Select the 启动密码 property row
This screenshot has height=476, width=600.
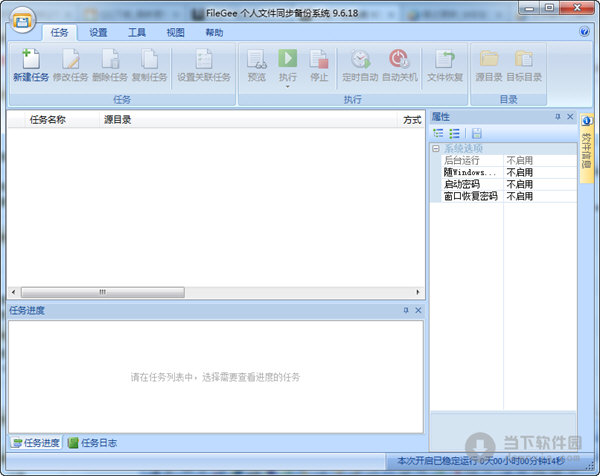[x=509, y=184]
